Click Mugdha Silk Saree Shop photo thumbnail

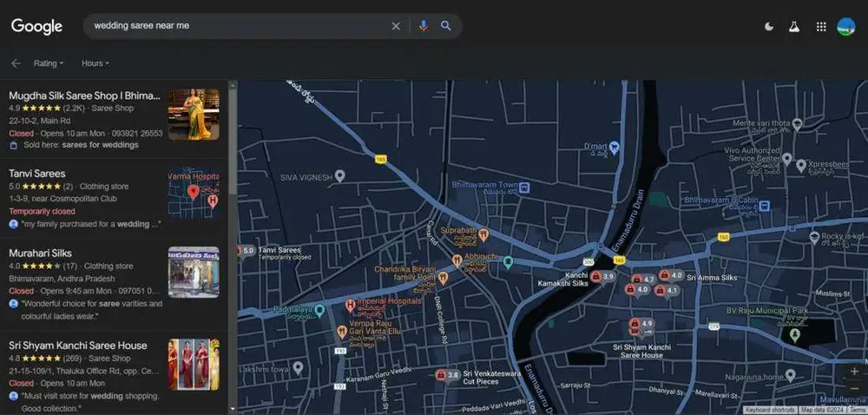[x=194, y=115]
